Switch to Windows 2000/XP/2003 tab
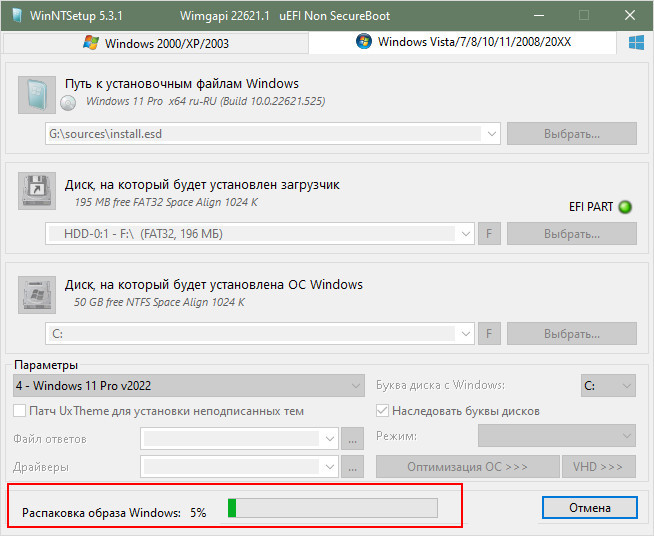This screenshot has height=536, width=654. 156,43
